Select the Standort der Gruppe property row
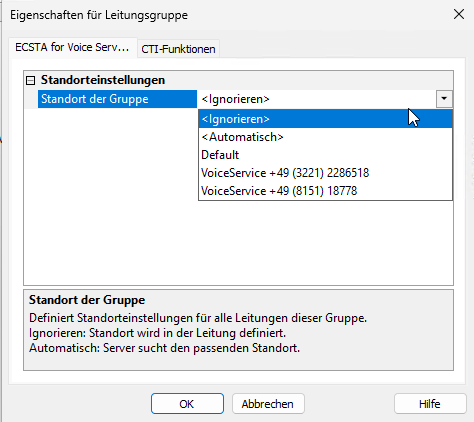 (117, 99)
